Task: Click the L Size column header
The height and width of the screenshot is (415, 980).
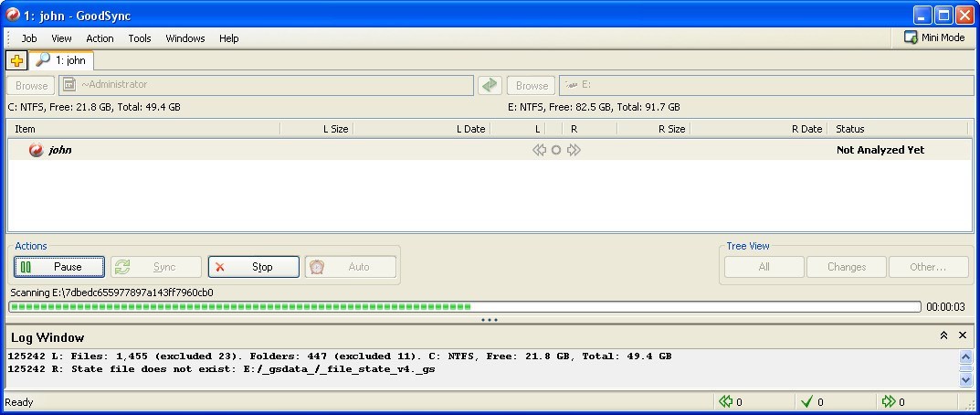Action: click(x=317, y=129)
